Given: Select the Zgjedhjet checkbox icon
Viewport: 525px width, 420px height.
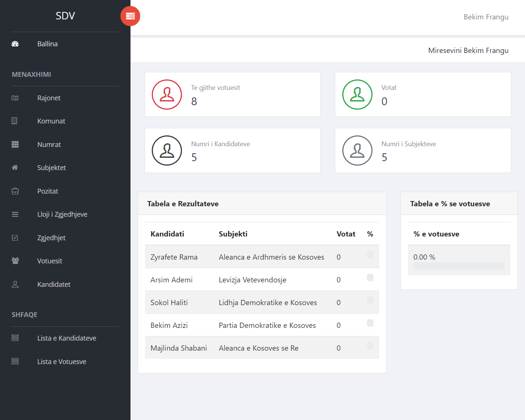Looking at the screenshot, I should click(x=15, y=238).
